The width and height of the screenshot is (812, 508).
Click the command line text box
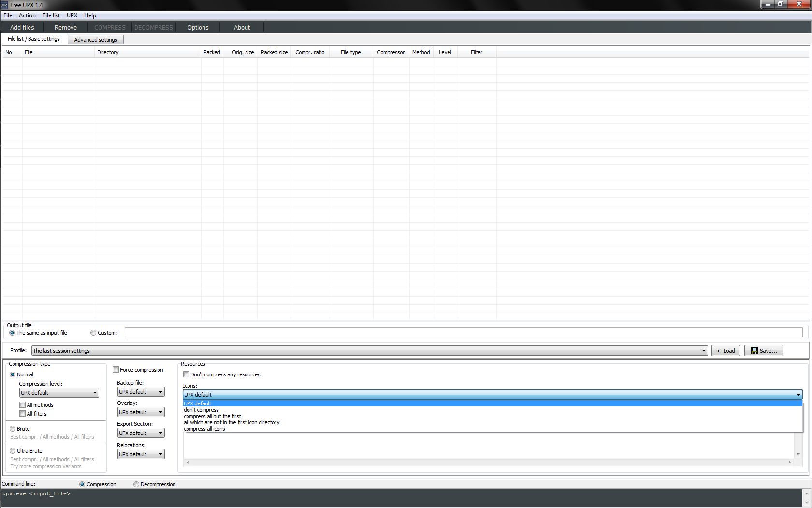coord(401,497)
